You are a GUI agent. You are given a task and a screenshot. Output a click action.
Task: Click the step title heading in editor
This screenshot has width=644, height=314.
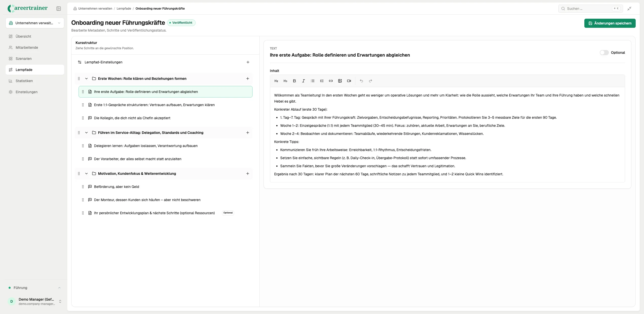340,55
